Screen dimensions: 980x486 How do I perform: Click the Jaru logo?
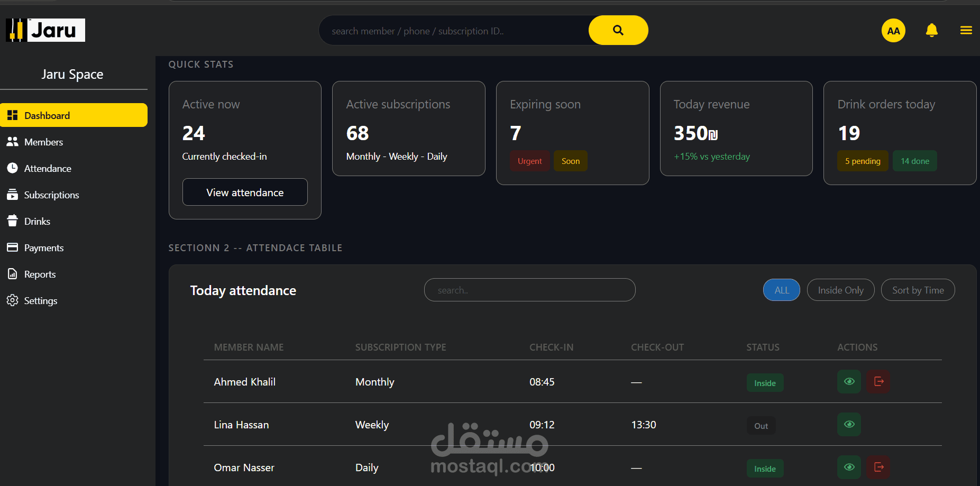point(45,30)
